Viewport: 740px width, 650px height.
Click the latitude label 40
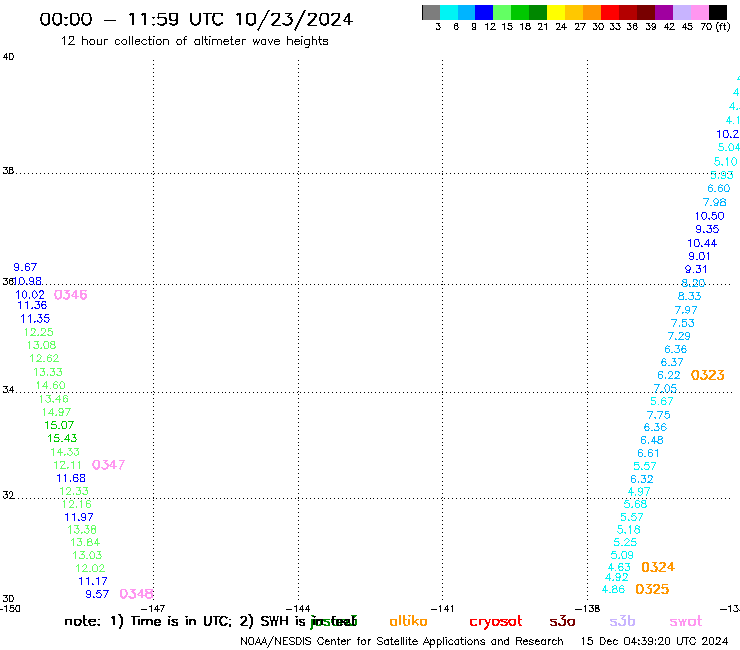pyautogui.click(x=8, y=57)
